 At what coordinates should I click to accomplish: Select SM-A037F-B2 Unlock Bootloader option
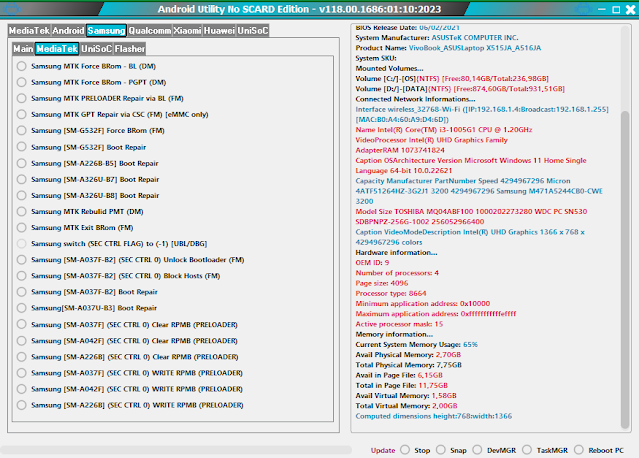(22, 260)
